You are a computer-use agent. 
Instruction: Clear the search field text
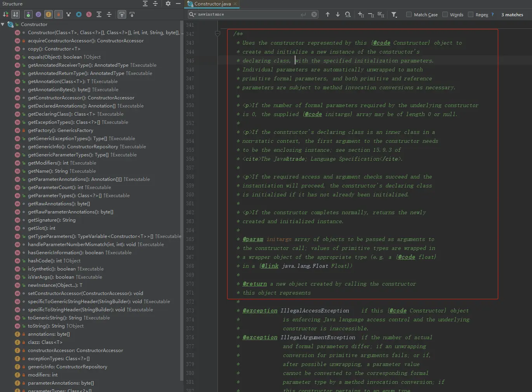coord(314,14)
